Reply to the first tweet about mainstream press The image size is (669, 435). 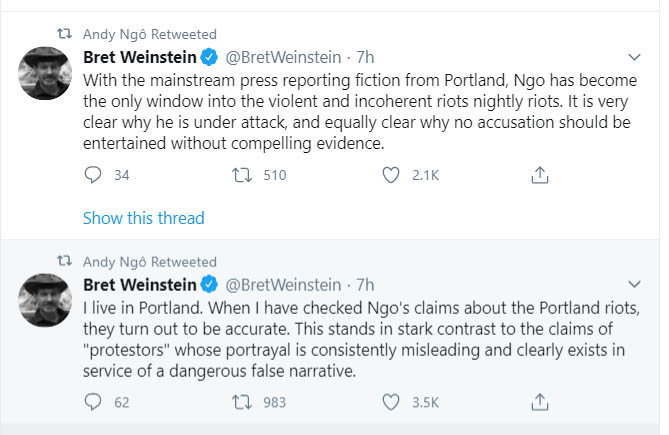(x=93, y=175)
